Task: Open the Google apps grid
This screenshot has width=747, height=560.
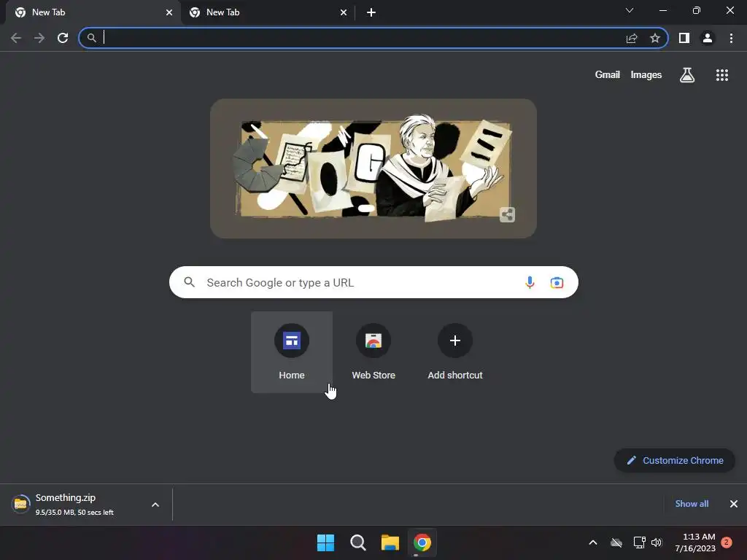Action: [x=722, y=75]
